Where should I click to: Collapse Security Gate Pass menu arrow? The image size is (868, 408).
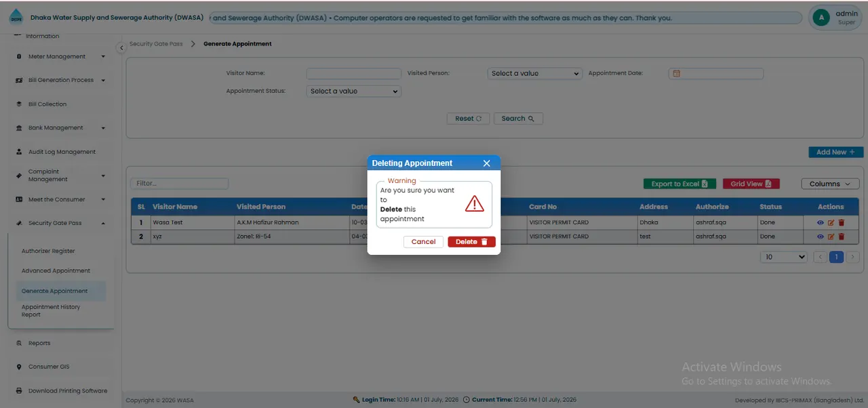pyautogui.click(x=103, y=224)
